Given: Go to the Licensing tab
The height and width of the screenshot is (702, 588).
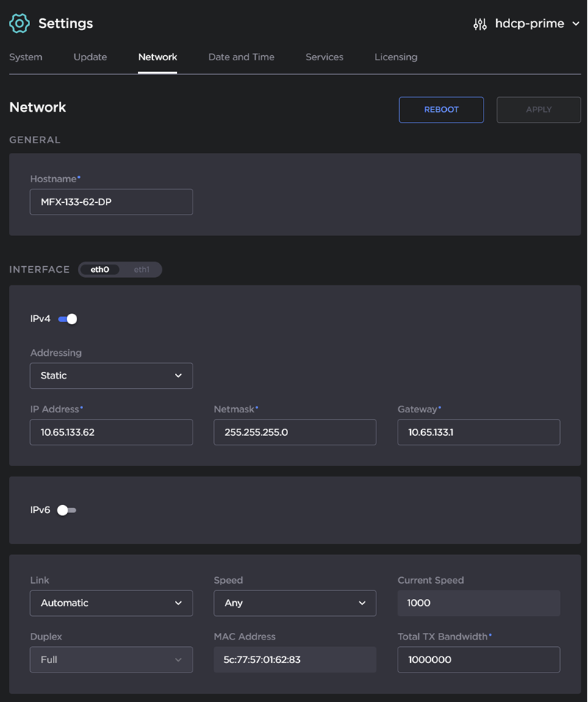Looking at the screenshot, I should tap(395, 57).
